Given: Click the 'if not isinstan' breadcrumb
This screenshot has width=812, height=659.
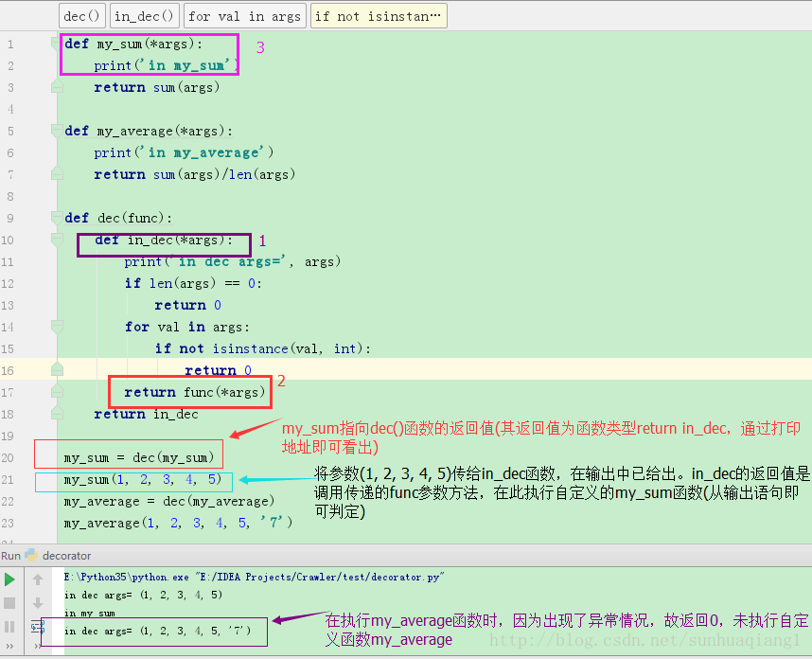Looking at the screenshot, I should (379, 15).
